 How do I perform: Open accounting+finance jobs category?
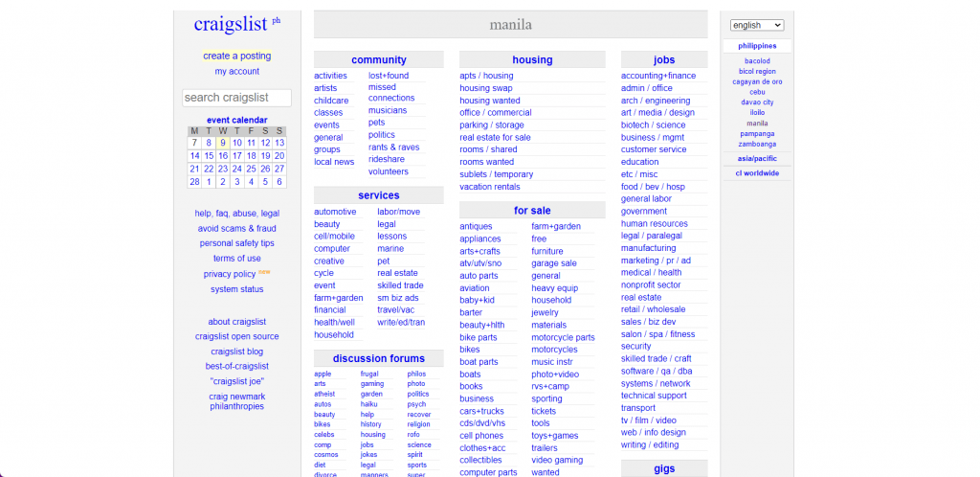click(658, 76)
